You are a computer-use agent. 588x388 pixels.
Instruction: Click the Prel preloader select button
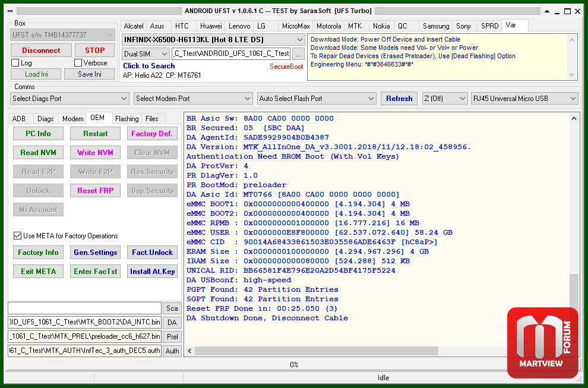point(172,337)
